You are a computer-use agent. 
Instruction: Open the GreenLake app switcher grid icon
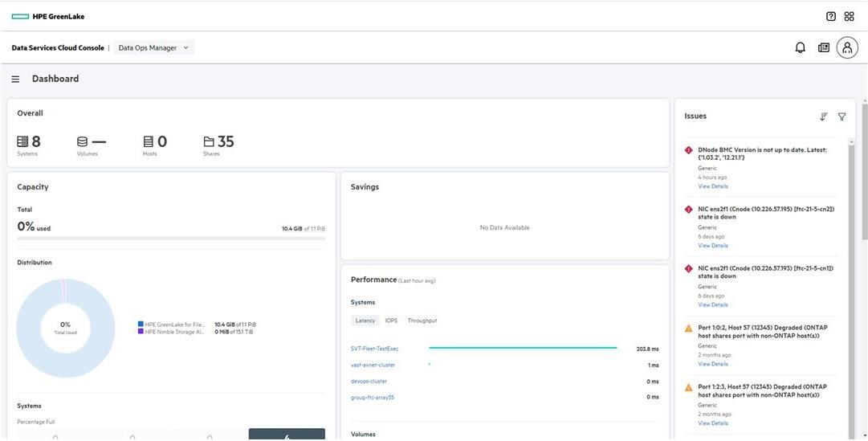849,16
